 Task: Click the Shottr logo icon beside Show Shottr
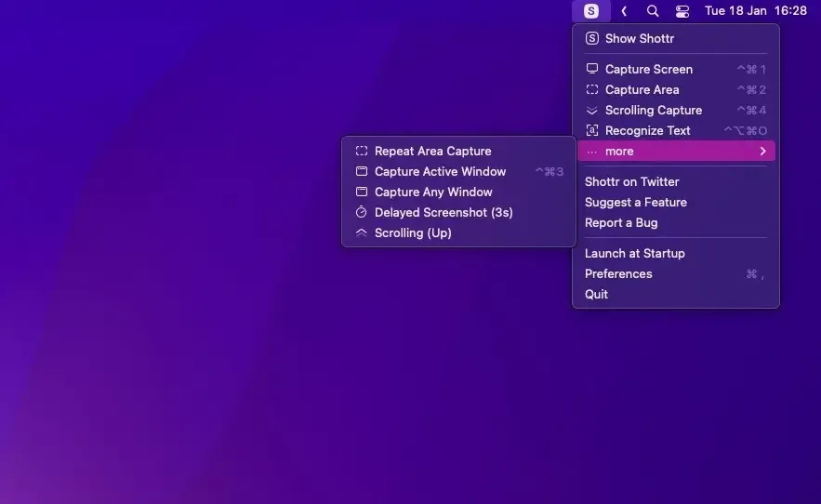pyautogui.click(x=591, y=38)
